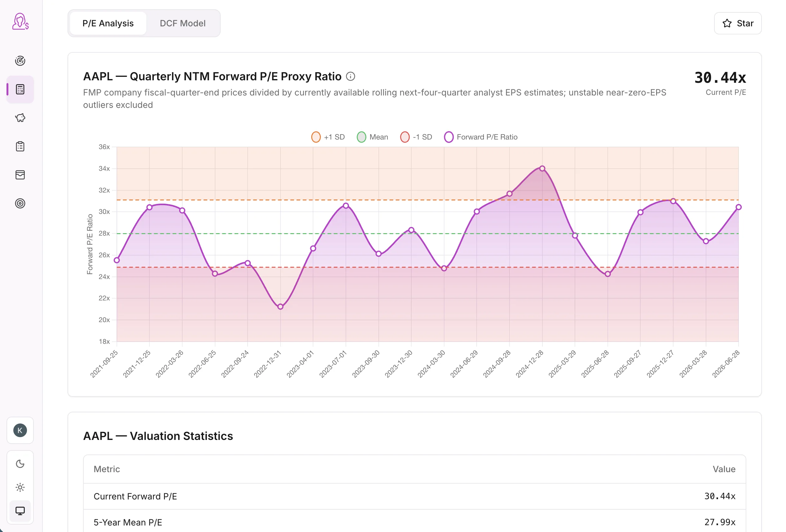
Task: Open the piggy bank sidebar icon
Action: point(20,118)
